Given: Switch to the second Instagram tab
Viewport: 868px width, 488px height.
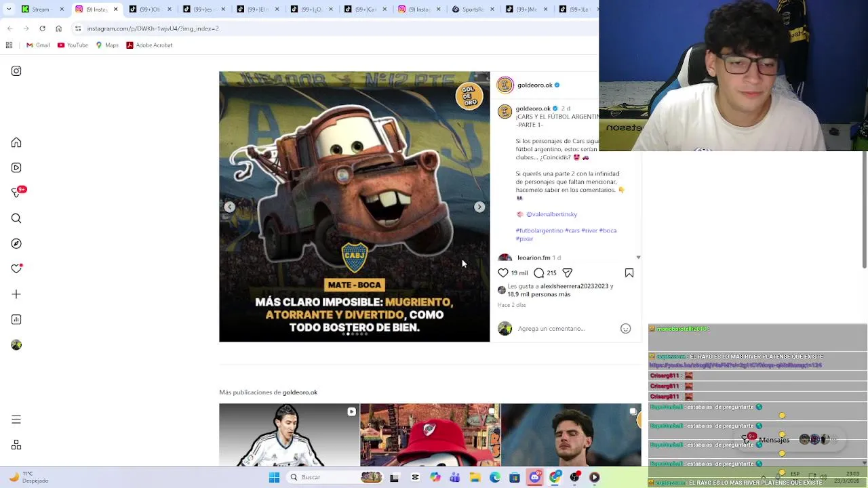Looking at the screenshot, I should (x=420, y=9).
